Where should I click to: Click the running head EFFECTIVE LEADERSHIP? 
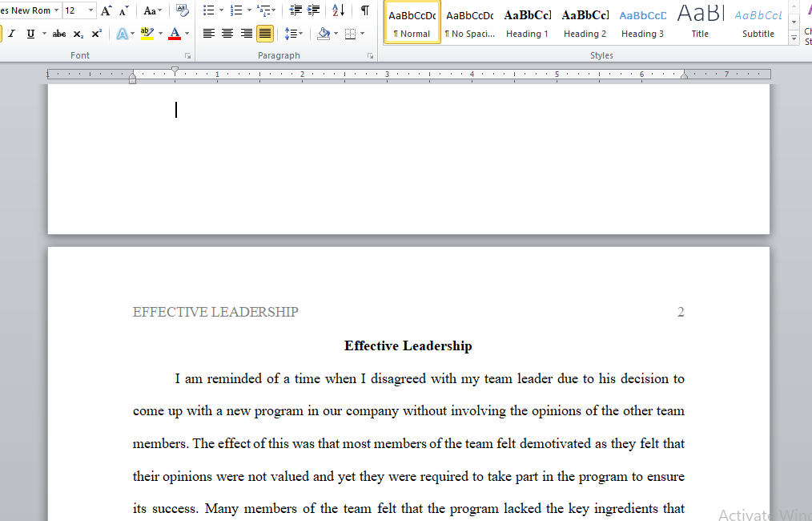(215, 312)
